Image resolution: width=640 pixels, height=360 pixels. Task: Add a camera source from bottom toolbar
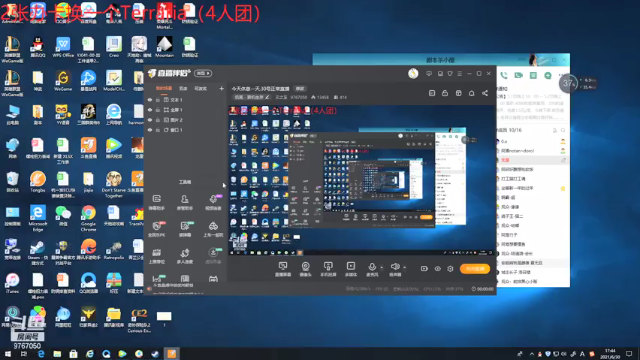[x=305, y=269]
